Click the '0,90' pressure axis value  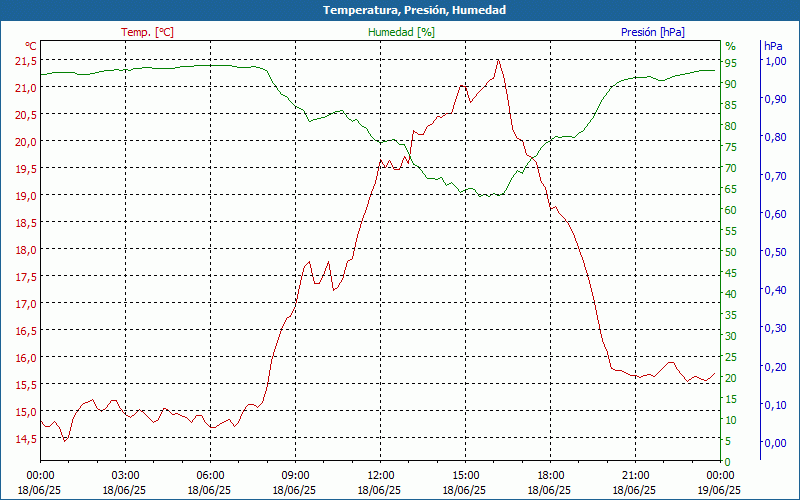point(776,99)
